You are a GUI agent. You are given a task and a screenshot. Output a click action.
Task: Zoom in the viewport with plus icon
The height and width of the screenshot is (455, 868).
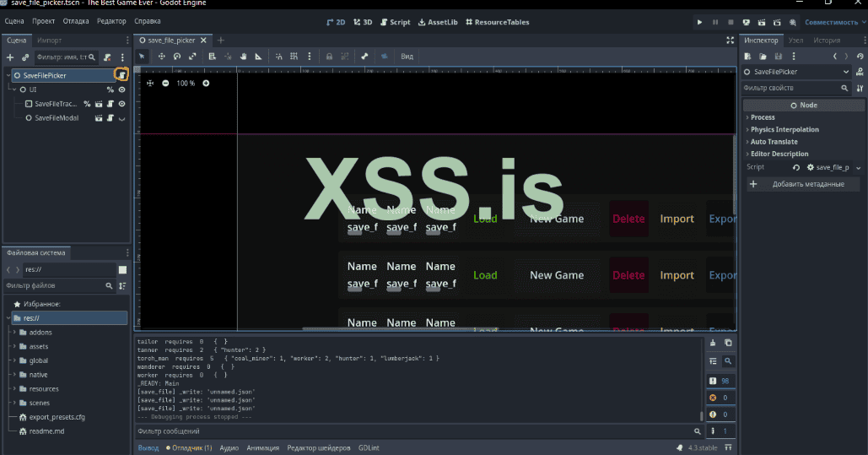(x=206, y=83)
